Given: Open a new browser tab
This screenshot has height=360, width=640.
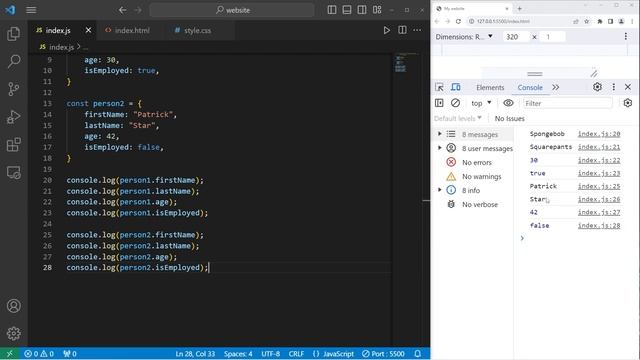Looking at the screenshot, I should pos(520,9).
